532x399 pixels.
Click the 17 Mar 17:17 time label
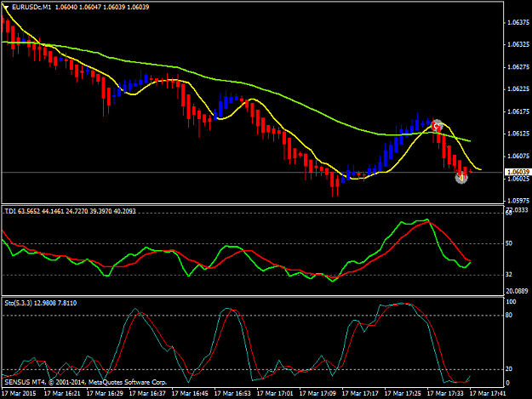(360, 393)
